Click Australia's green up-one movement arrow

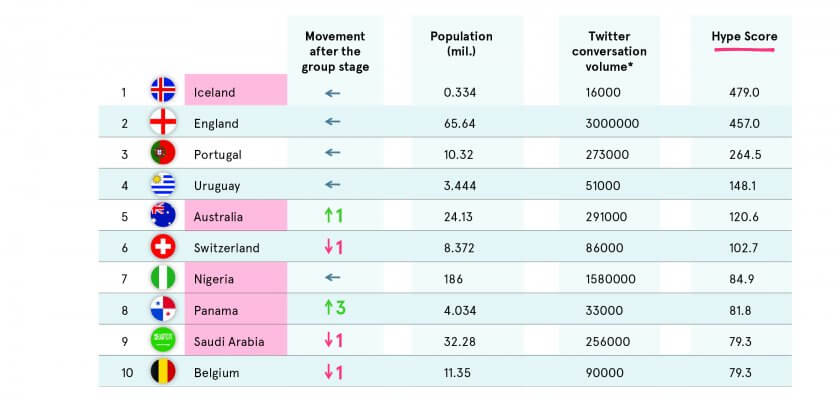(333, 215)
